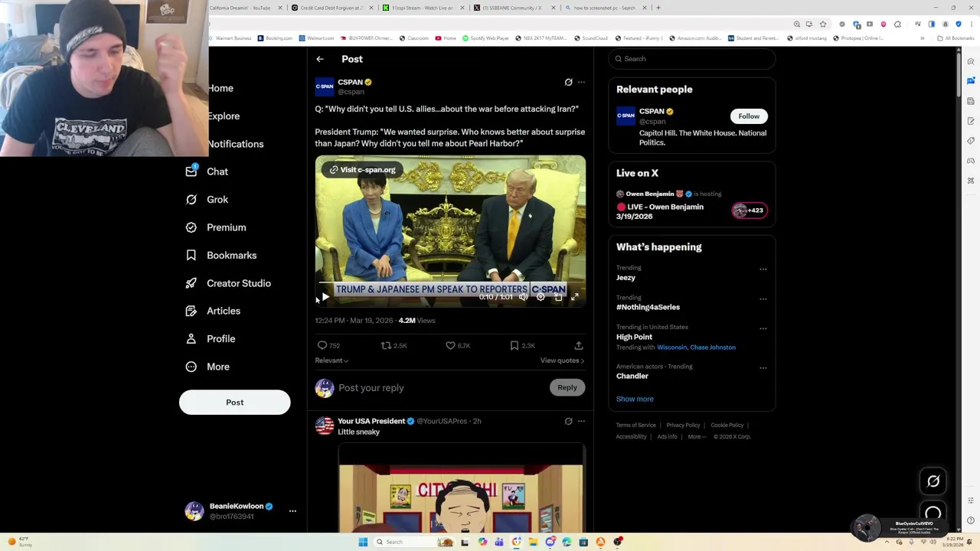The width and height of the screenshot is (980, 551).
Task: Open the more options on the Your USA President reply
Action: 581,421
